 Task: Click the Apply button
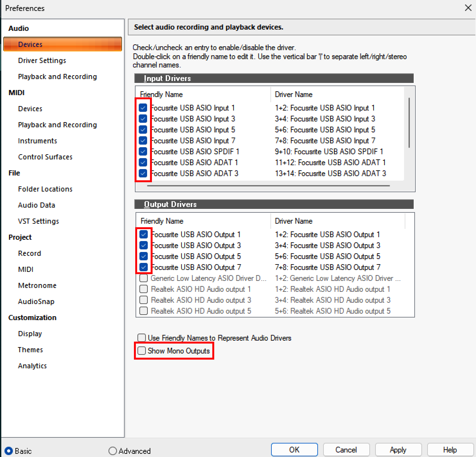[398, 450]
